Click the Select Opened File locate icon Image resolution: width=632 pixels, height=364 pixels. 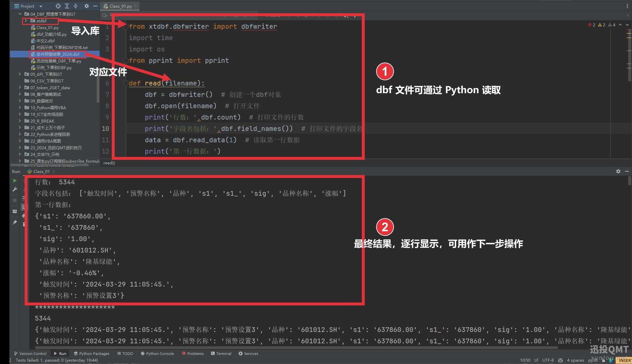point(58,6)
